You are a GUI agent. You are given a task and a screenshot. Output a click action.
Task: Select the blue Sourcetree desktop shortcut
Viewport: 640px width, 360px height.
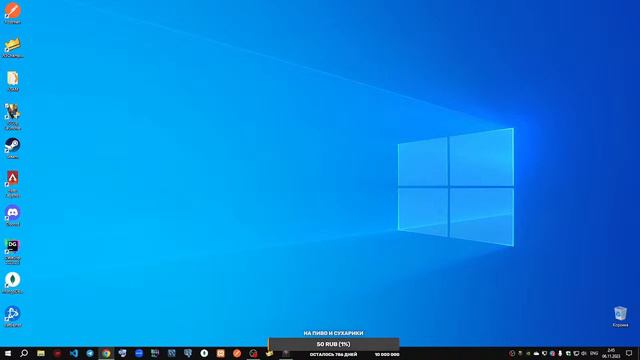tap(13, 317)
